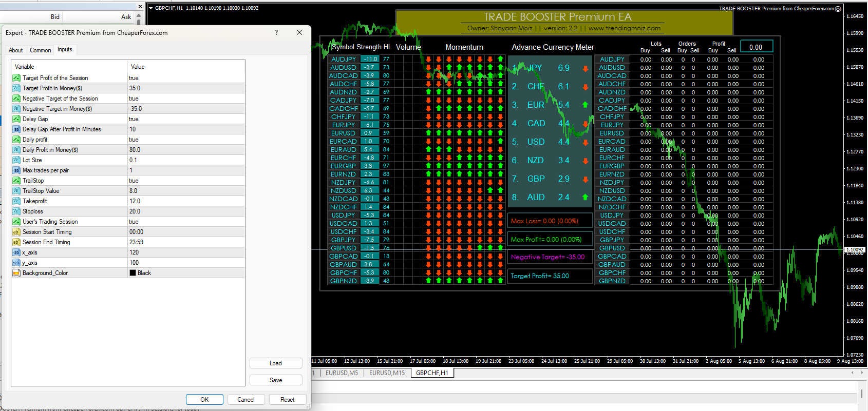The height and width of the screenshot is (411, 868).
Task: Click the Variable column header
Action: tap(69, 67)
